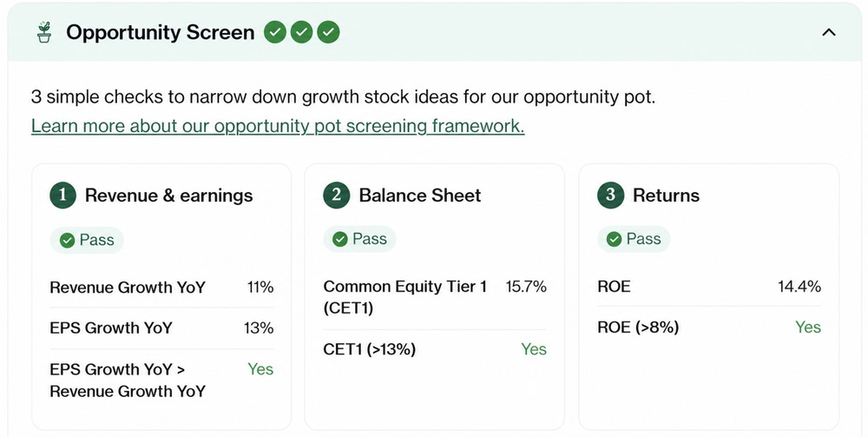Viewport: 868px width, 437px height.
Task: Click the third header green checkmark
Action: [x=328, y=32]
